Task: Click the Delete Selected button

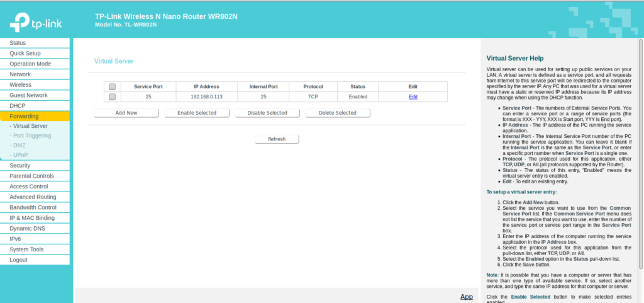Action: tap(337, 113)
